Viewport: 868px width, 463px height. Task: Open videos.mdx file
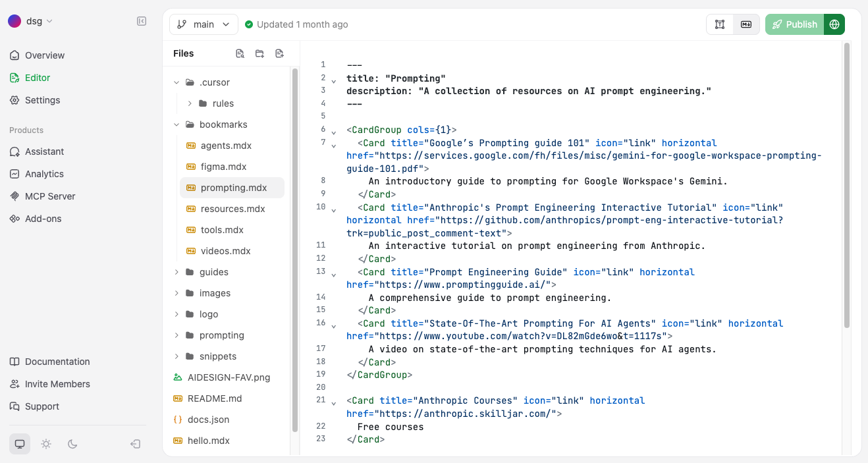pyautogui.click(x=225, y=251)
